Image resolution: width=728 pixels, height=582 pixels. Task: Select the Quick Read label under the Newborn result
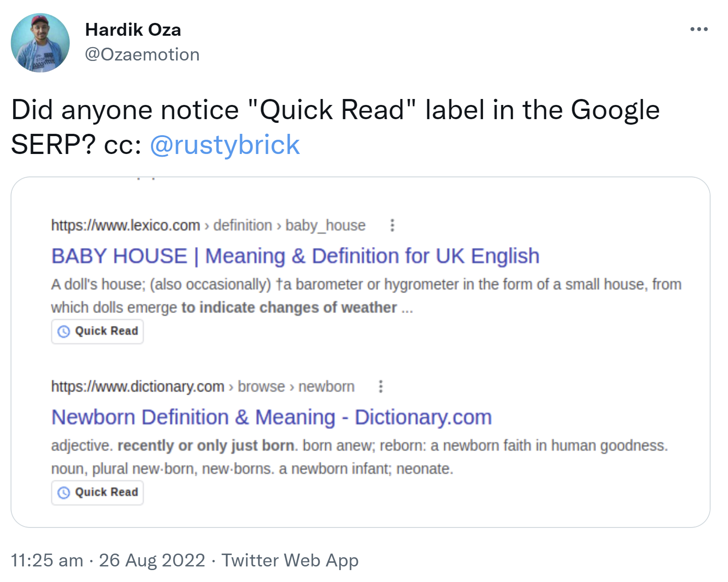pos(97,492)
